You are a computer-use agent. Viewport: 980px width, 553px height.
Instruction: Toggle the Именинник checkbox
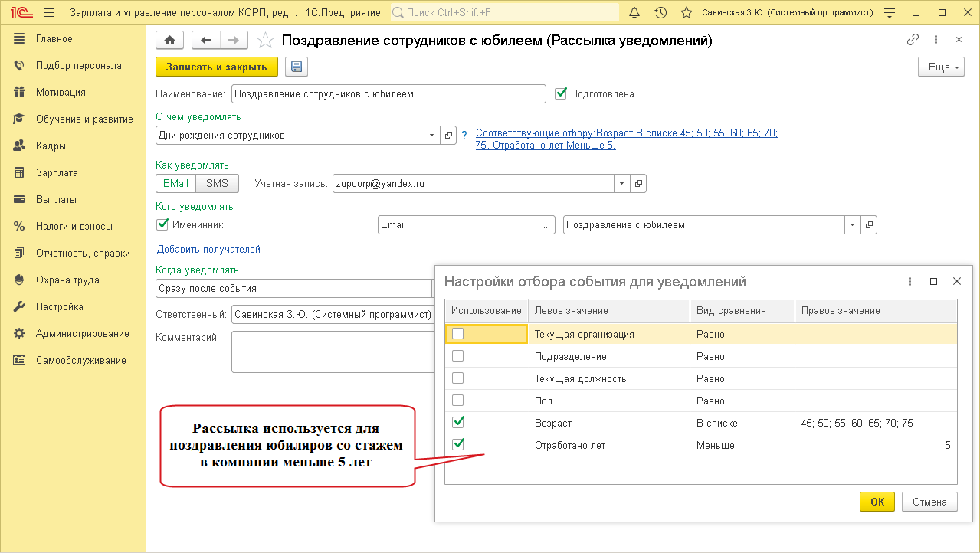162,224
